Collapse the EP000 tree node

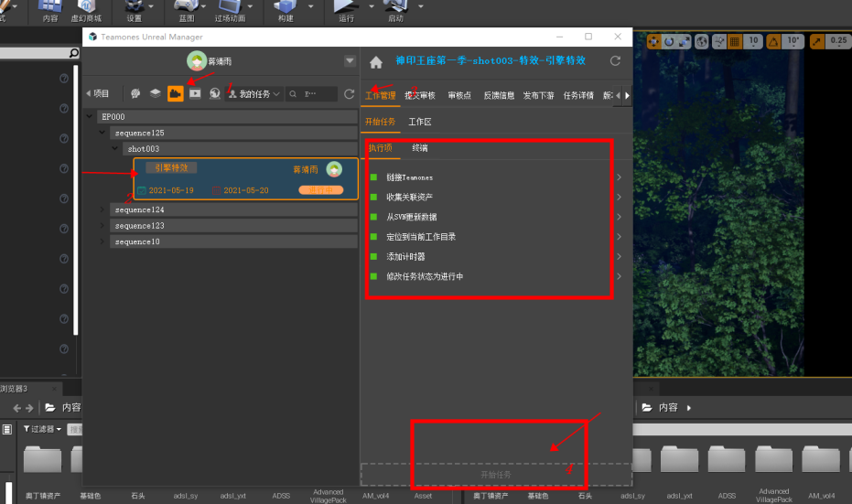(x=90, y=116)
